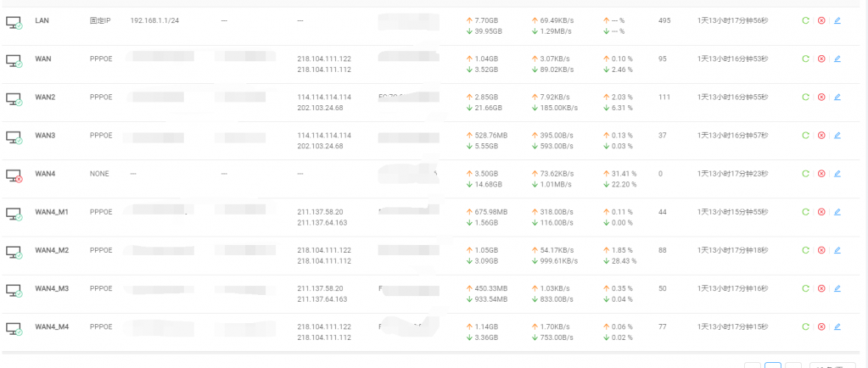Viewport: 868px width, 368px height.
Task: Click the WAN2 interface status icon
Action: point(14,99)
